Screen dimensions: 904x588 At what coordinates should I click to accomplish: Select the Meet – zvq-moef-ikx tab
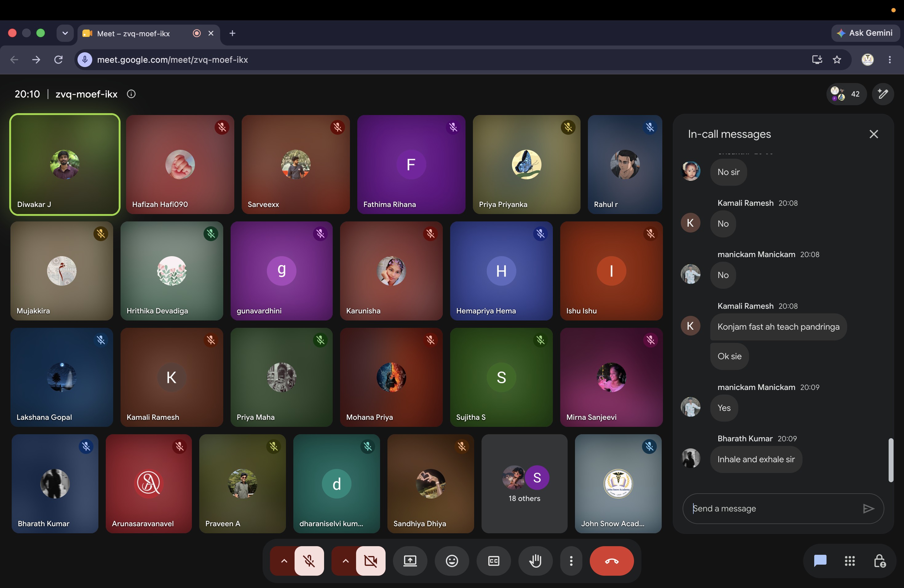click(x=149, y=34)
